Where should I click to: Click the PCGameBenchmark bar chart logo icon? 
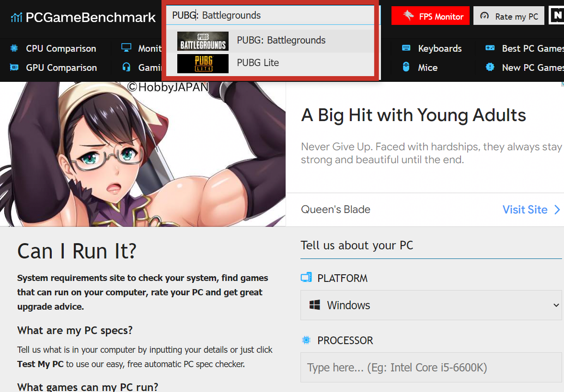click(17, 17)
